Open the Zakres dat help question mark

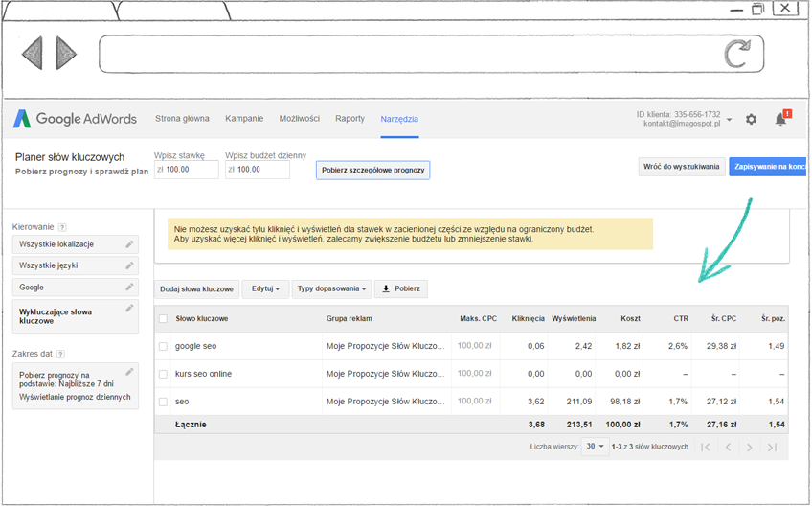coord(60,354)
